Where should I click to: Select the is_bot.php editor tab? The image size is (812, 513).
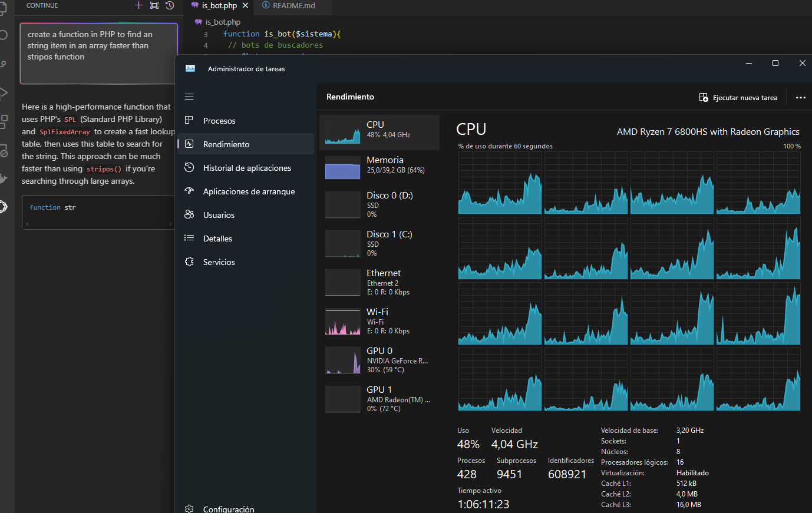[x=220, y=5]
